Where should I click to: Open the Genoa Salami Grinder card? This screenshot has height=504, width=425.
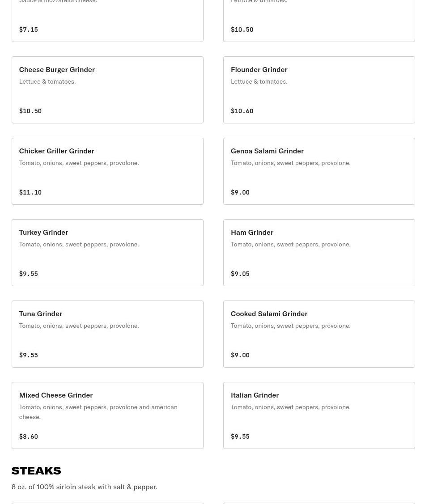[x=319, y=171]
